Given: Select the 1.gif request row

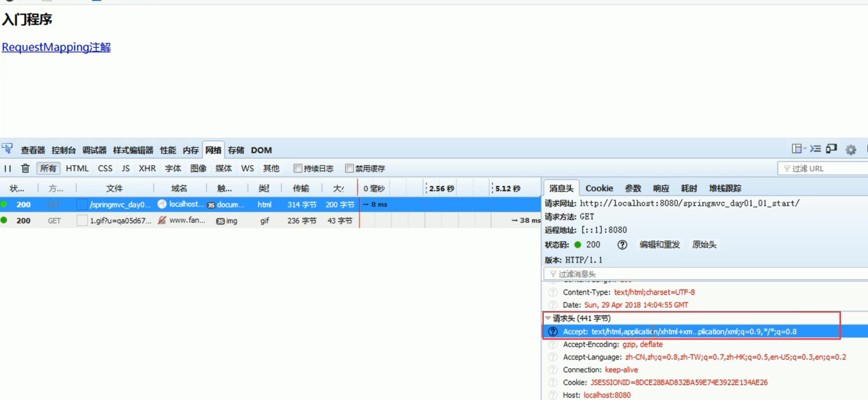Looking at the screenshot, I should (270, 220).
